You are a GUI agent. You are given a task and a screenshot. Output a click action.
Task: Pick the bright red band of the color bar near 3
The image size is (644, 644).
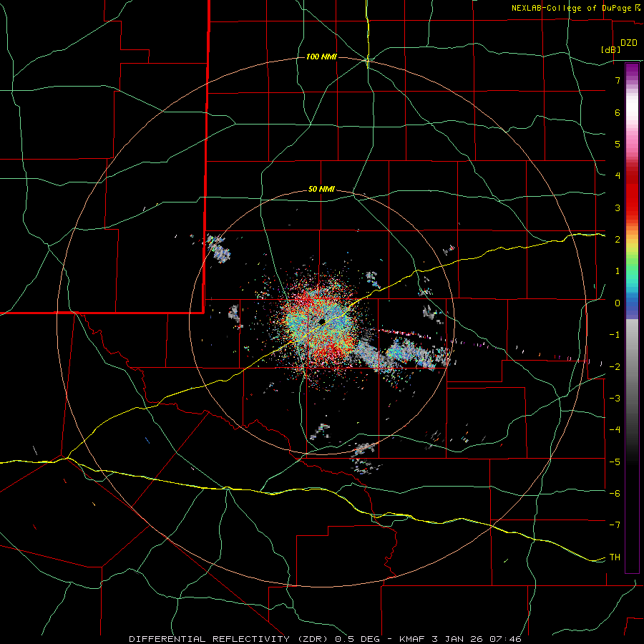click(x=632, y=205)
